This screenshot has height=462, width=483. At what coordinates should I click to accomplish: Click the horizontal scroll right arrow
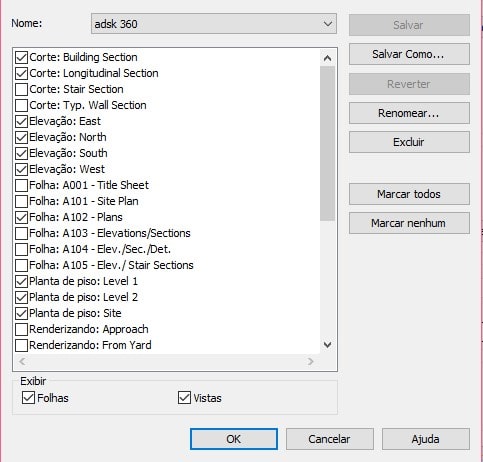[x=311, y=361]
